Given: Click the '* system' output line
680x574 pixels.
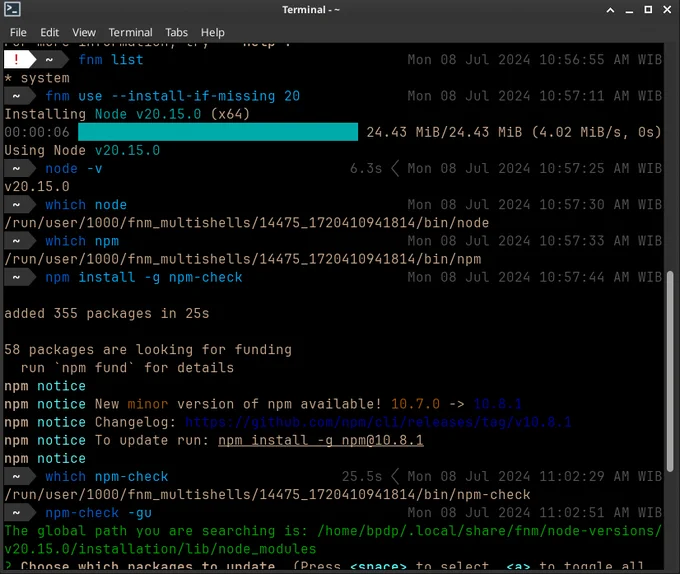Looking at the screenshot, I should coord(37,78).
